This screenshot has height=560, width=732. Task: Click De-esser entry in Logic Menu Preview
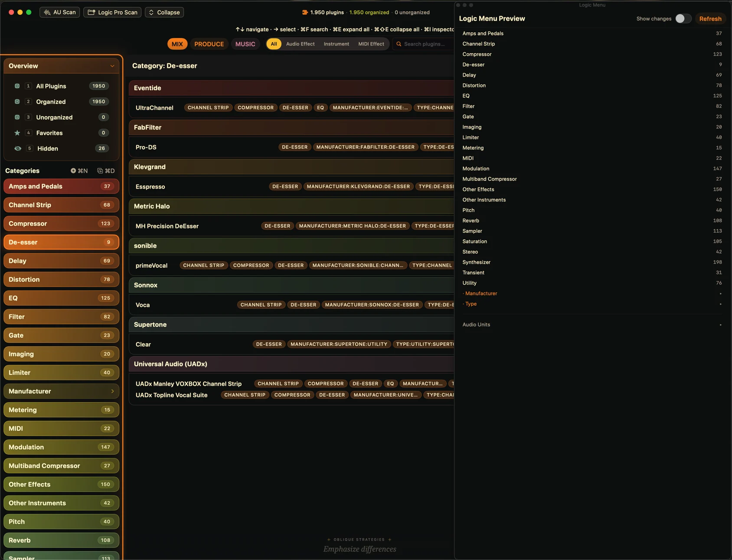pyautogui.click(x=592, y=65)
